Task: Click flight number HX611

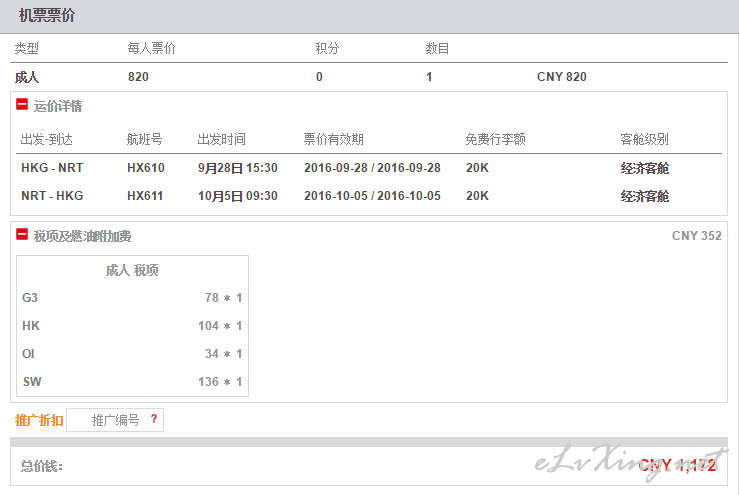Action: pos(145,196)
